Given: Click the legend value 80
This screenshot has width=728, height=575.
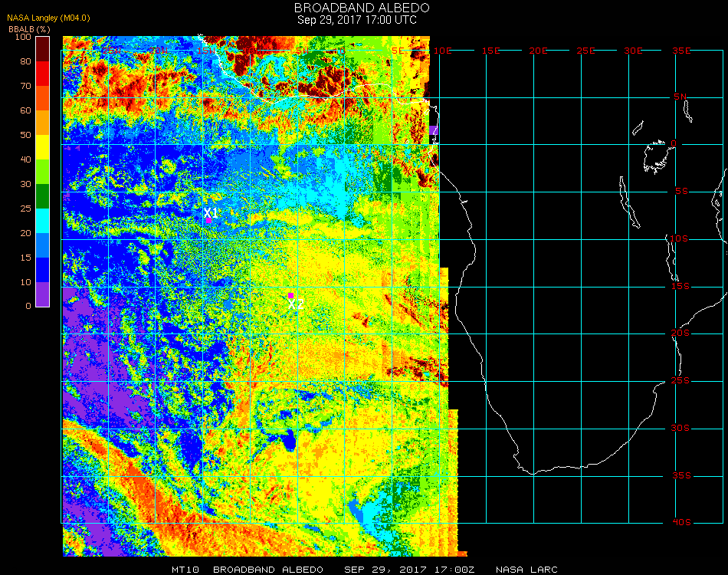Looking at the screenshot, I should [25, 61].
